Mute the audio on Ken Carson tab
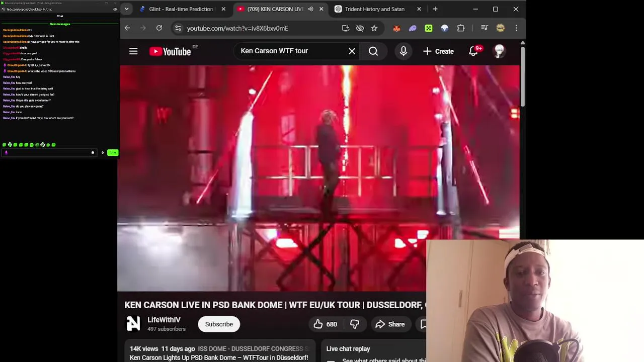This screenshot has height=362, width=644. point(310,9)
